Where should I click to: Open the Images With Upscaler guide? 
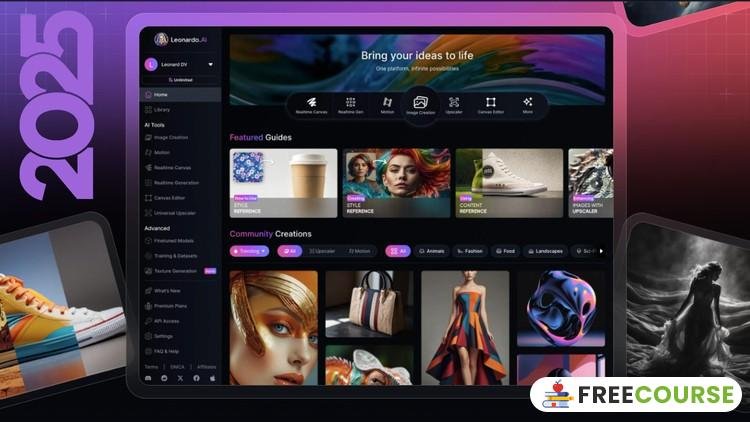(x=591, y=183)
